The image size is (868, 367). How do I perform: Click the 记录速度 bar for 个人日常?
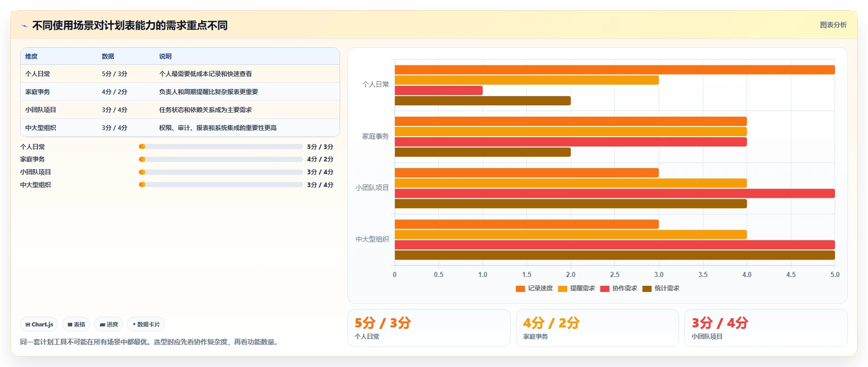click(x=615, y=70)
